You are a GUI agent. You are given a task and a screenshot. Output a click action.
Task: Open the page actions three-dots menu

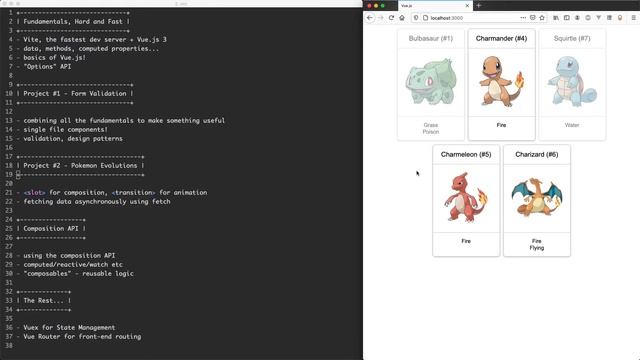coord(523,18)
